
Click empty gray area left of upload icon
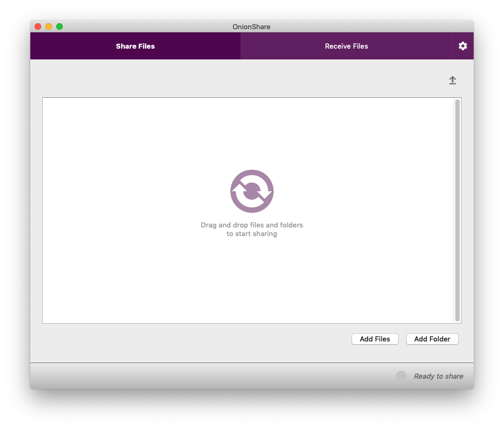[243, 81]
